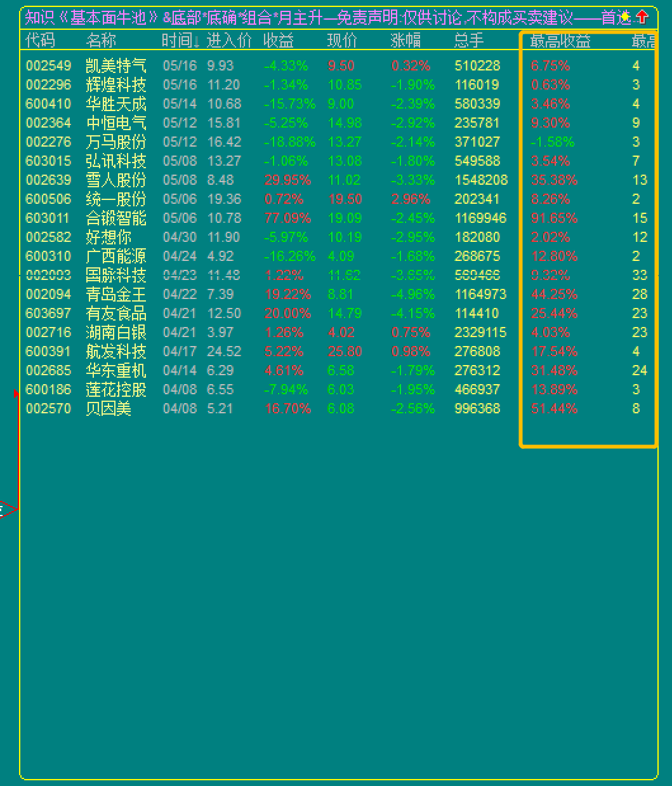
Task: Sort by the 收益 column header
Action: [279, 41]
